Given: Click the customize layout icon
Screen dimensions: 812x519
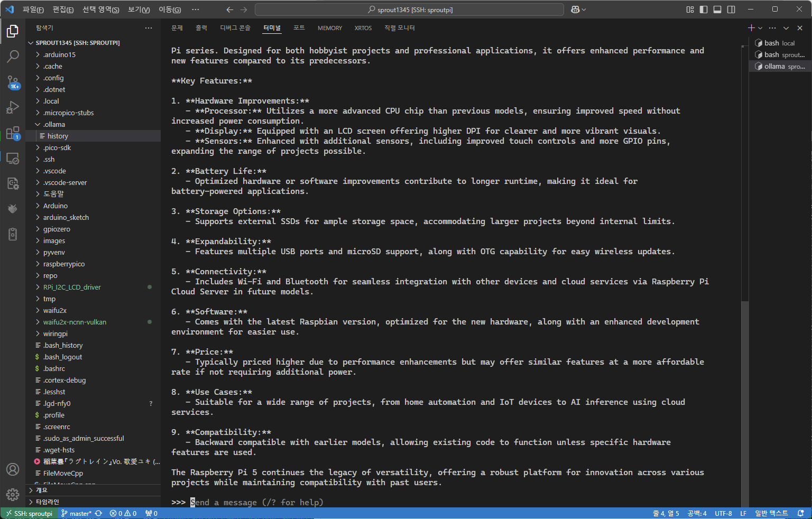Looking at the screenshot, I should pyautogui.click(x=690, y=10).
